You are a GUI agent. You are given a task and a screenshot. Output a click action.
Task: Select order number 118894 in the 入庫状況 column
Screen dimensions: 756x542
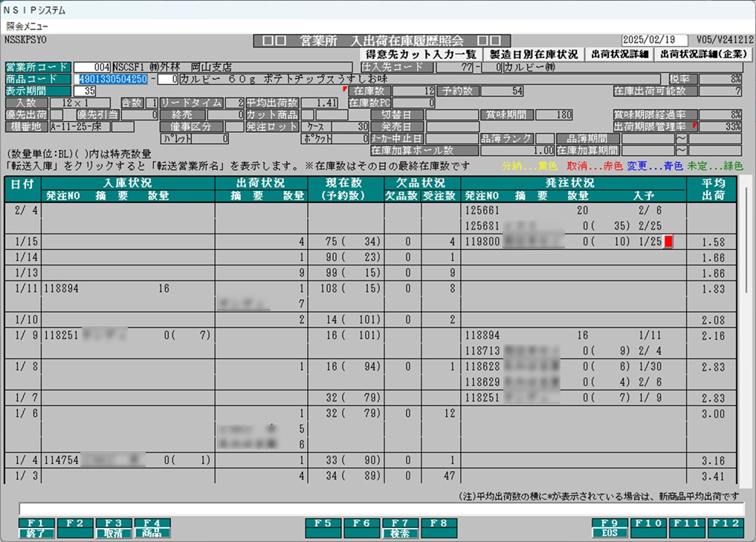click(x=61, y=288)
